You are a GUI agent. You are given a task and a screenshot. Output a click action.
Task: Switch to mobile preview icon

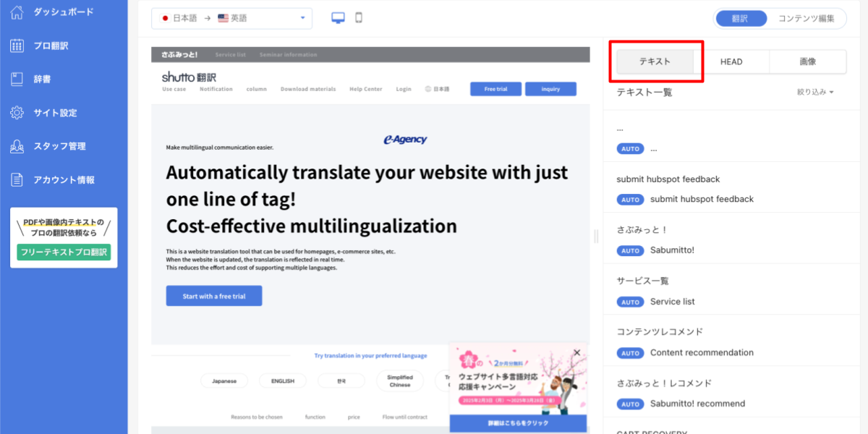tap(359, 18)
